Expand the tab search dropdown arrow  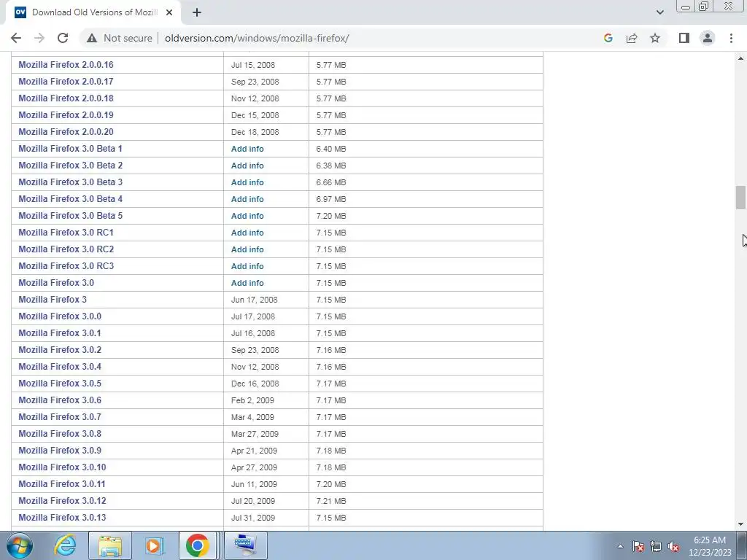(x=659, y=13)
